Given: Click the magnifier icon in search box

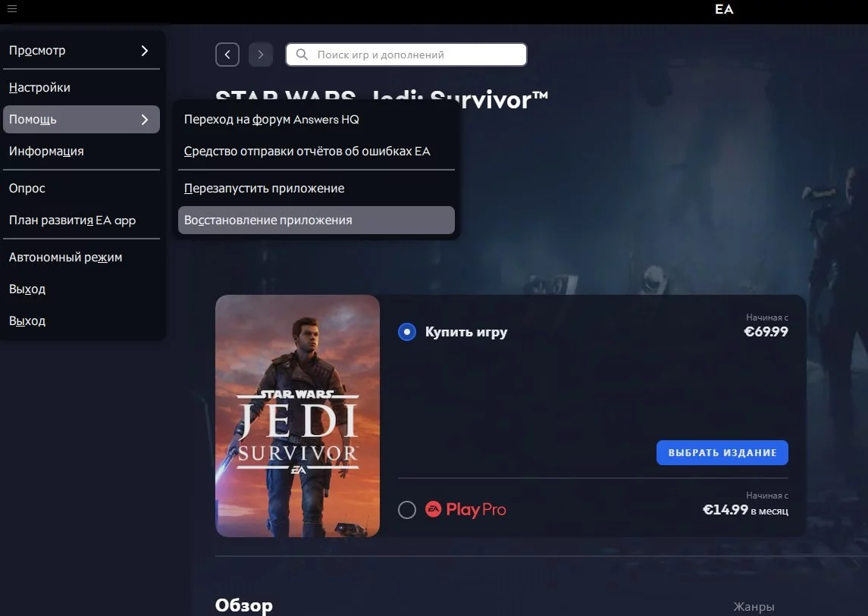Looking at the screenshot, I should pos(302,55).
